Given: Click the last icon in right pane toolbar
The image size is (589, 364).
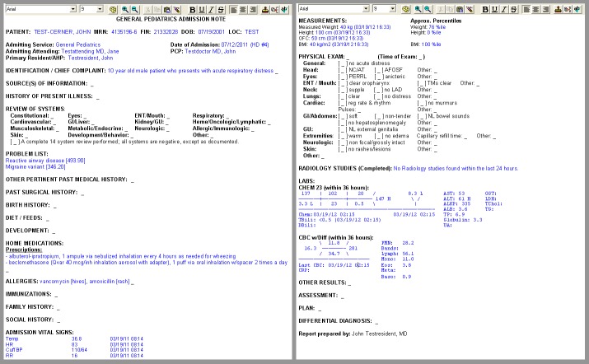Looking at the screenshot, I should point(577,9).
